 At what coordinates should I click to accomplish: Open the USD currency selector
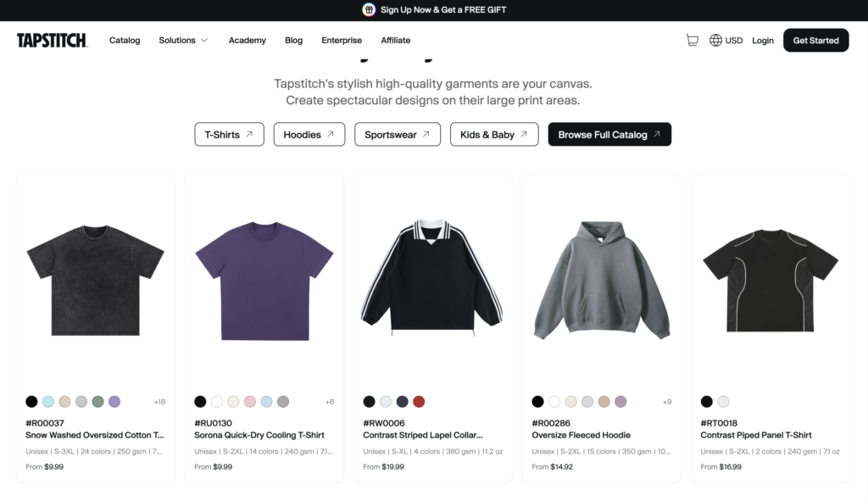pyautogui.click(x=733, y=40)
